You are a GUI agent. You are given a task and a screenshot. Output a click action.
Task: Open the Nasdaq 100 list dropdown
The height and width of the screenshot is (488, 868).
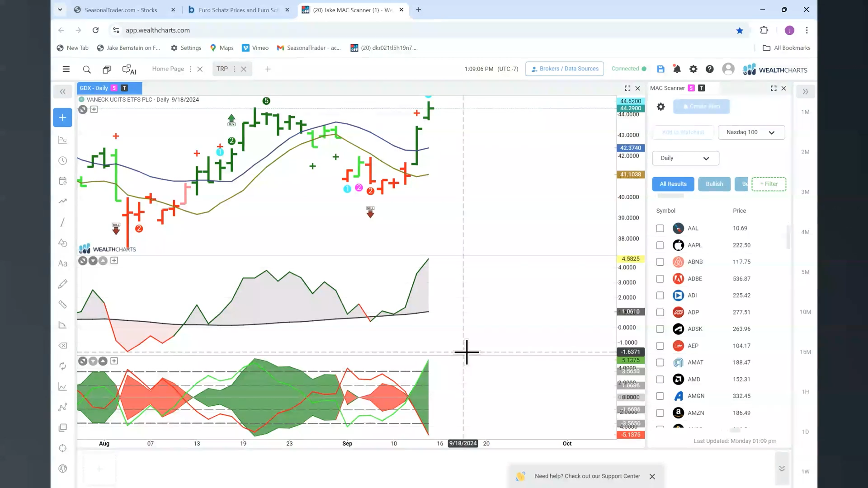pos(751,132)
